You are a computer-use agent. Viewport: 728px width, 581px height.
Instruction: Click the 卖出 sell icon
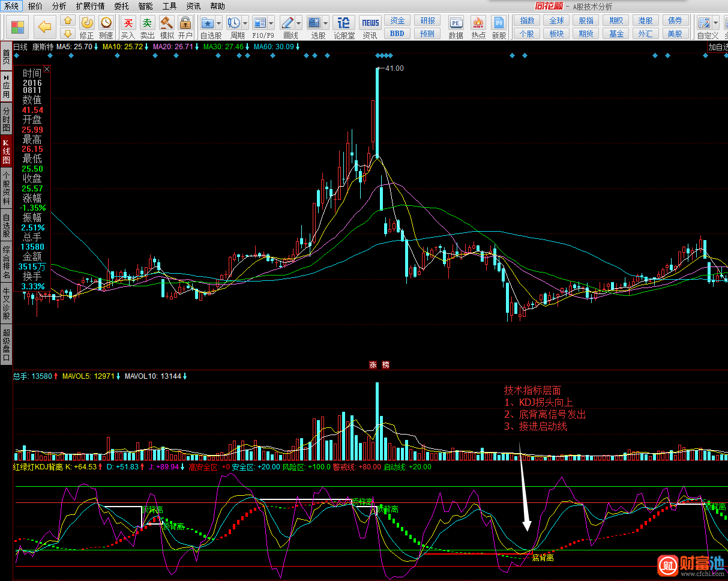[x=147, y=23]
